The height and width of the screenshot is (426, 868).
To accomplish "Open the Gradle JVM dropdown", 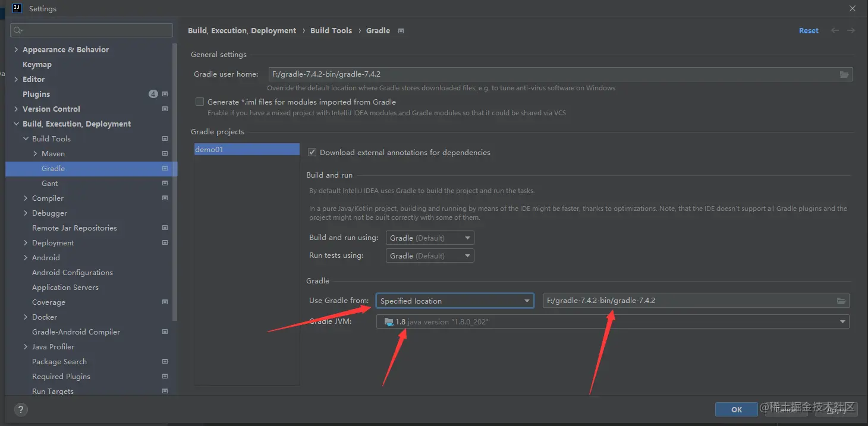I will tap(612, 321).
